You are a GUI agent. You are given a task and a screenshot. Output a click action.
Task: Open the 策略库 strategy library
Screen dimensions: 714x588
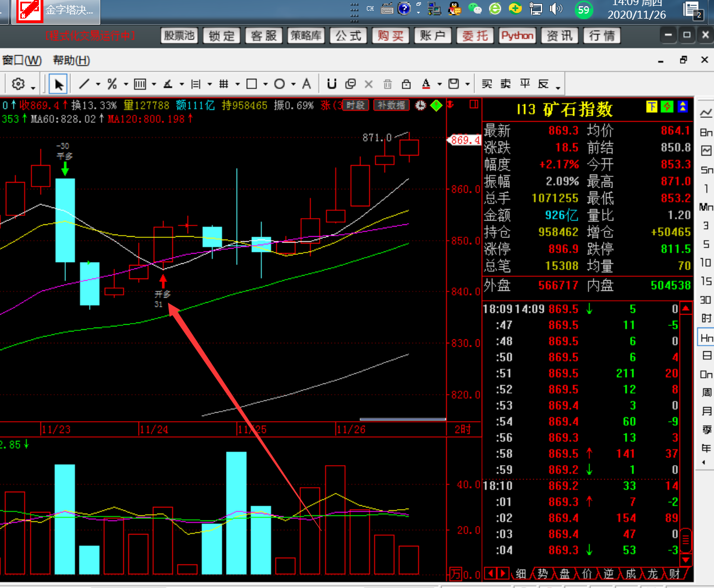(306, 36)
